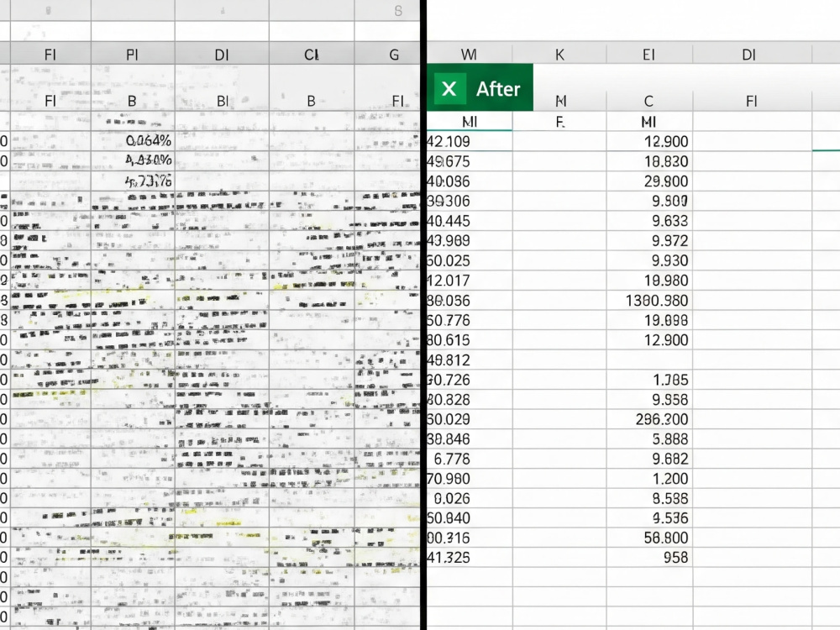Image resolution: width=840 pixels, height=630 pixels.
Task: Select column header CI in the before sheet
Action: pyautogui.click(x=312, y=55)
